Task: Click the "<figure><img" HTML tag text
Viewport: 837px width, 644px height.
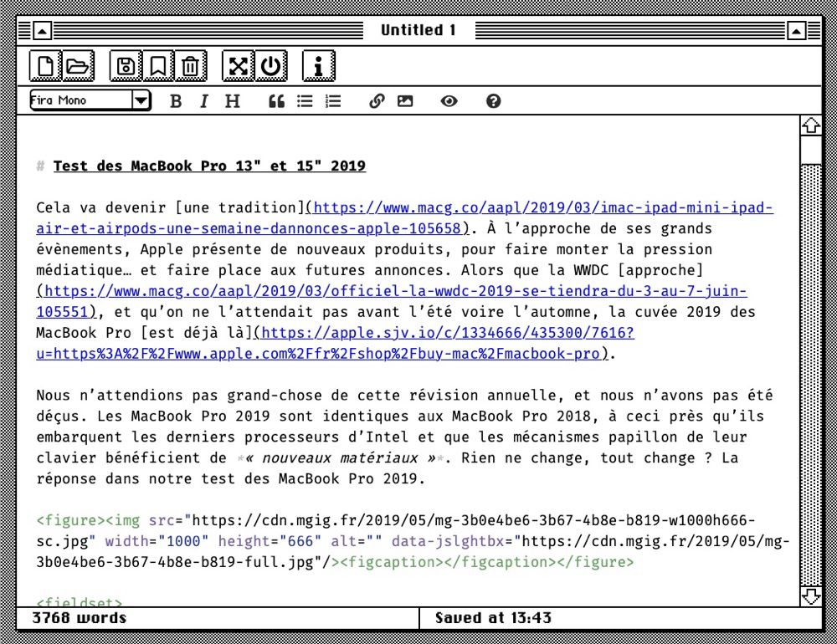Action: 88,520
